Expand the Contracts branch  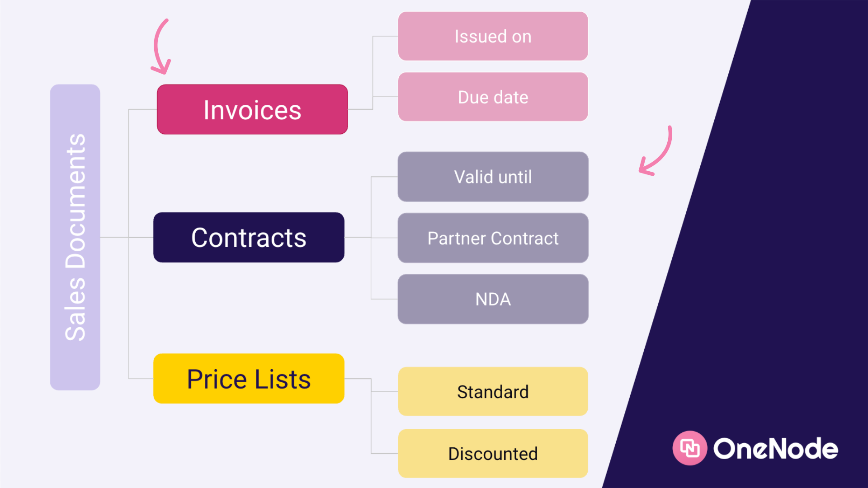point(249,237)
